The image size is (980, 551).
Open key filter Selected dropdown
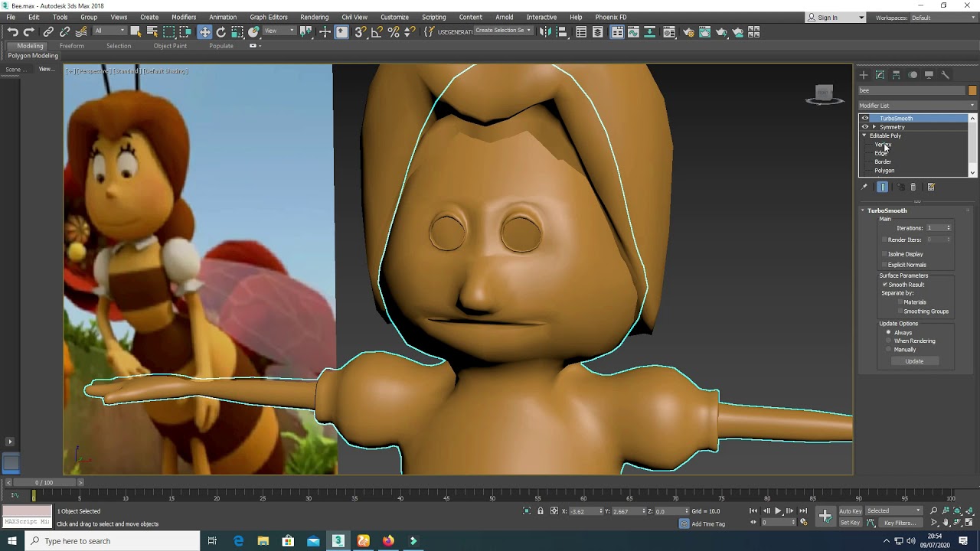point(894,510)
